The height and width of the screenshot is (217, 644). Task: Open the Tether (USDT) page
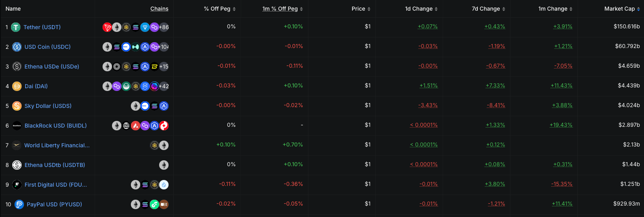[42, 27]
